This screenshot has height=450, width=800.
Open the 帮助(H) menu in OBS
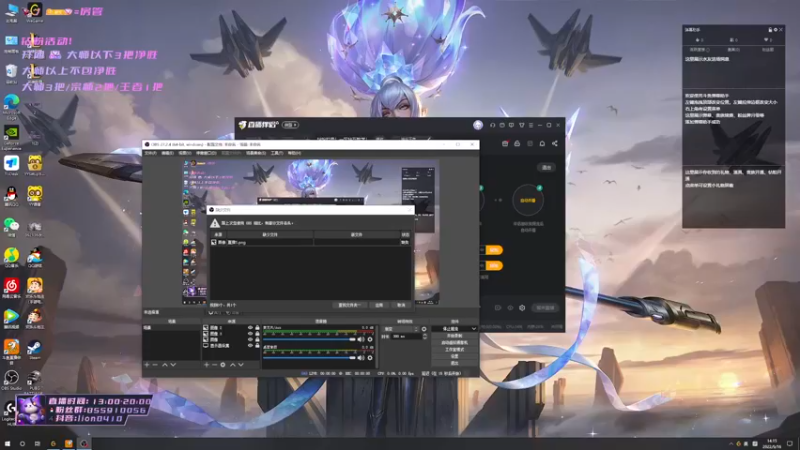[294, 153]
